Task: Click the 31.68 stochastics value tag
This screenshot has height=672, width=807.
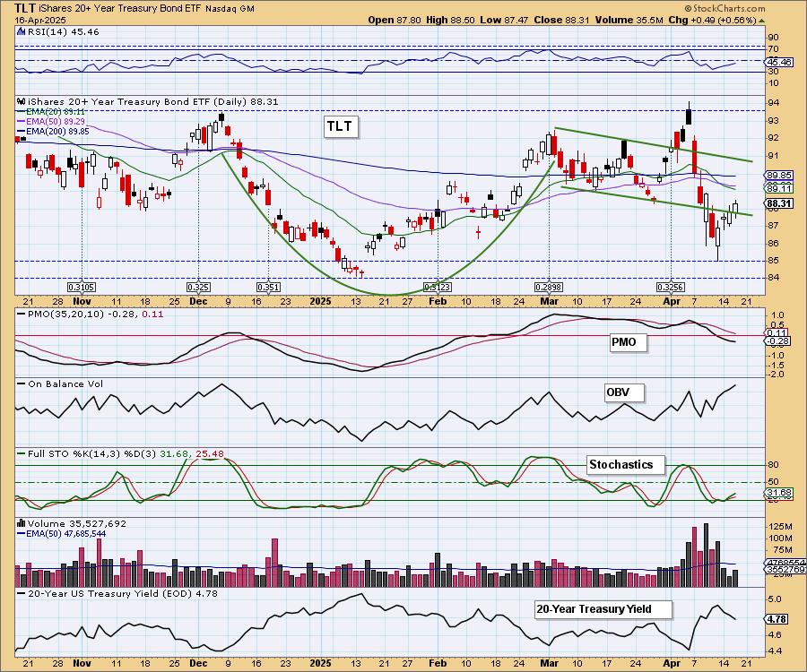Action: click(x=779, y=492)
